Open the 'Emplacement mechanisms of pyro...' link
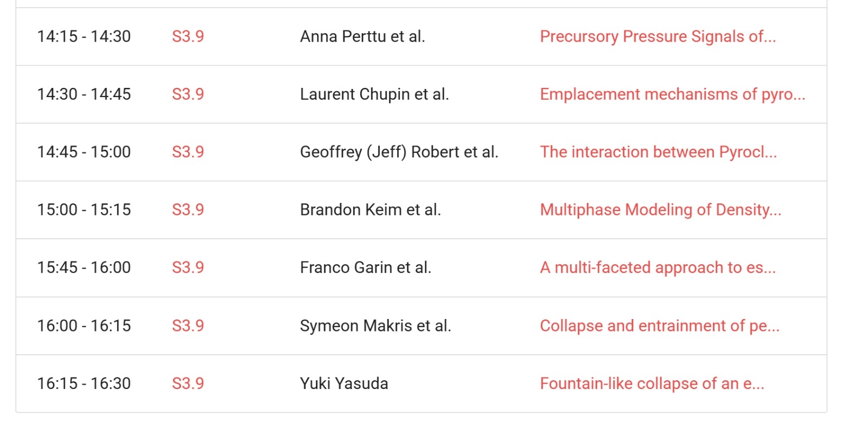Screen dimensions: 868x434 [672, 94]
